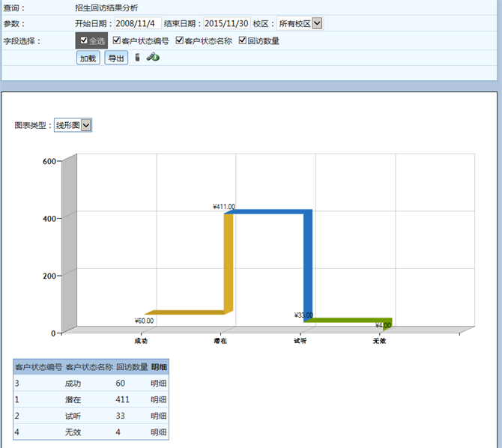
Task: Expand the 图表类型 dropdown set to 线形图
Action: click(73, 125)
